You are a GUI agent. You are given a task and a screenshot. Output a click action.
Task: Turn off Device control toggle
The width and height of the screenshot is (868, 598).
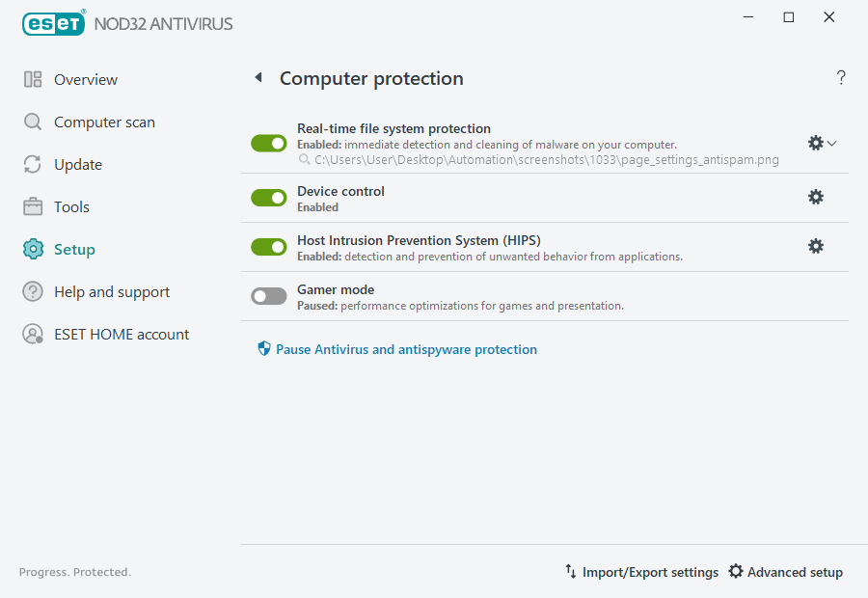269,198
